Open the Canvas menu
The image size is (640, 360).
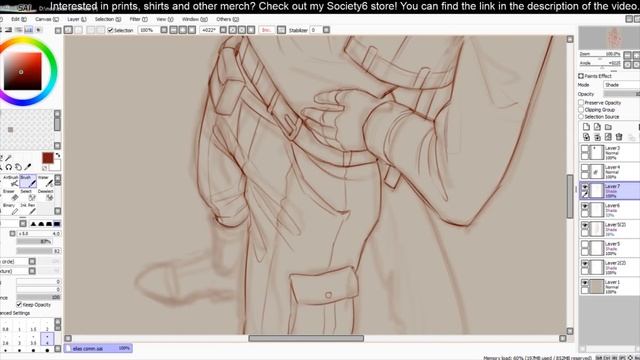(x=47, y=19)
